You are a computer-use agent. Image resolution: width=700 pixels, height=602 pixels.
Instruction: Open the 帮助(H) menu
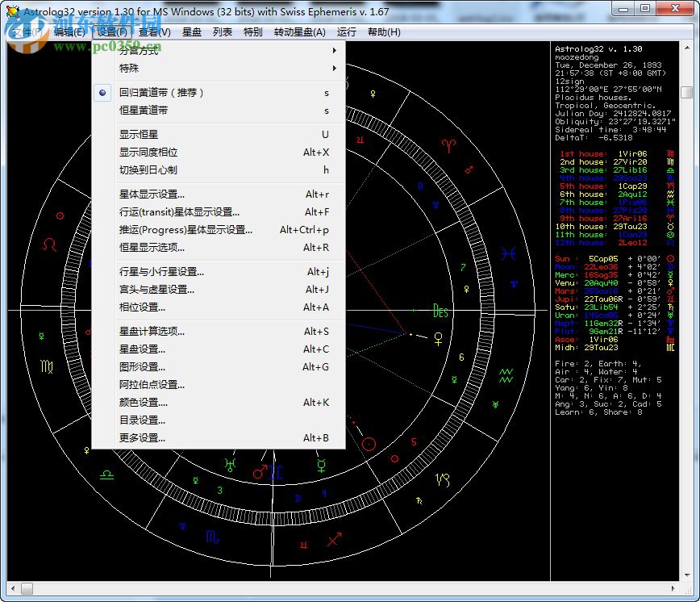(382, 32)
